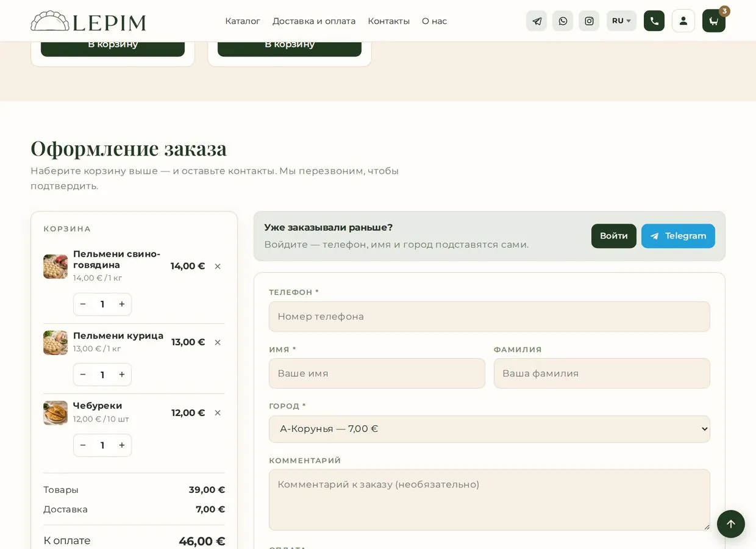Open the RU language dropdown

coord(621,21)
